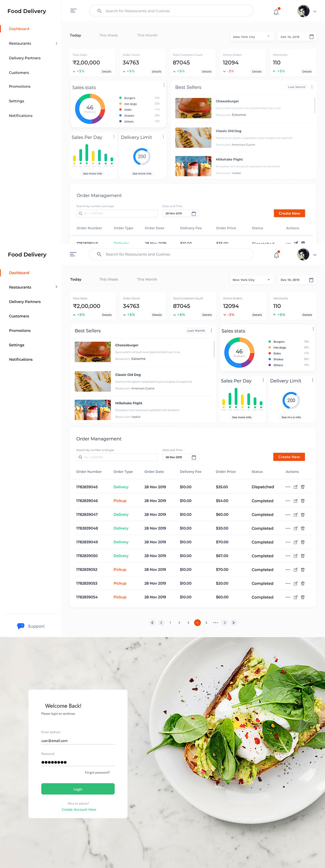Edit order 1782839047
Image resolution: width=325 pixels, height=868 pixels.
click(x=296, y=514)
